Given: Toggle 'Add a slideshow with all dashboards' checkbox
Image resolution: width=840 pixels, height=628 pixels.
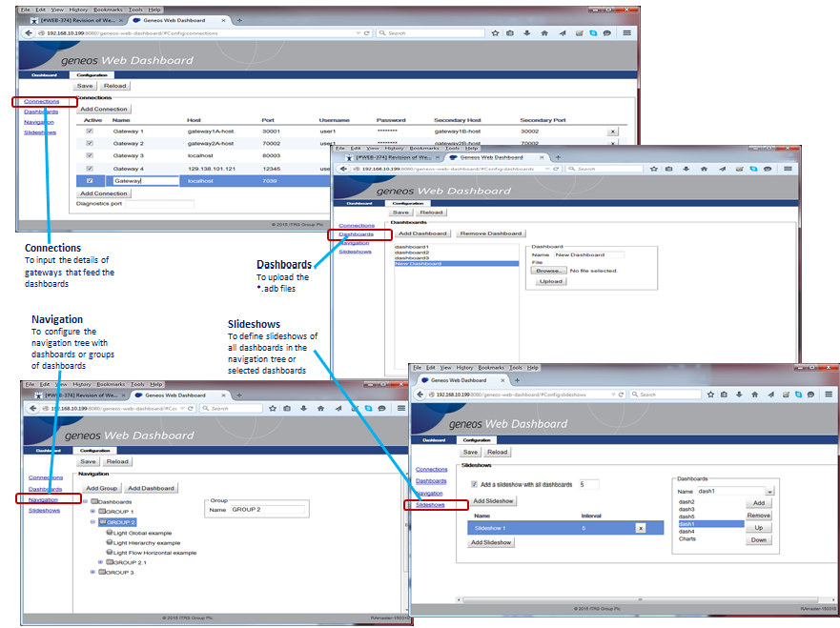Looking at the screenshot, I should (x=474, y=484).
